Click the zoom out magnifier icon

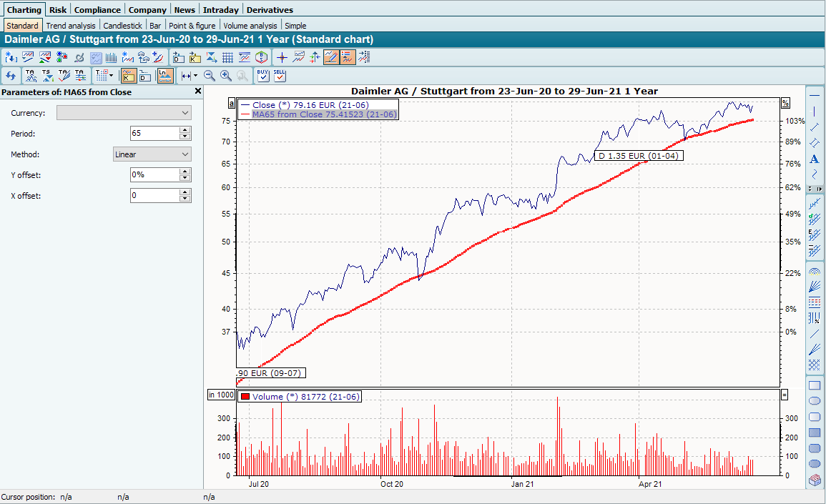210,75
